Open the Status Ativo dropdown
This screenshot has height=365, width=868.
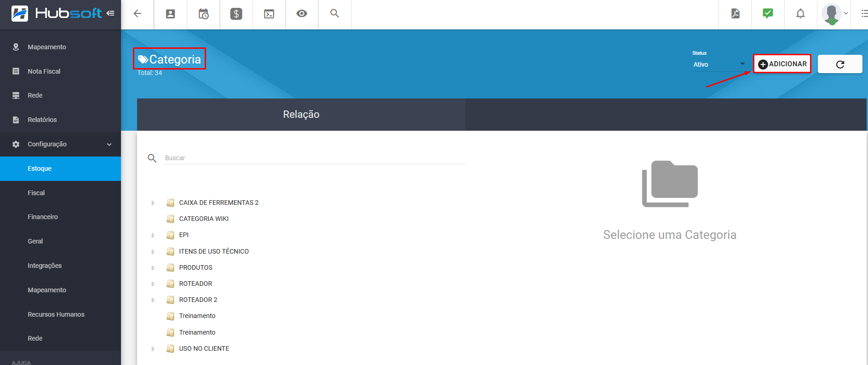click(x=719, y=64)
